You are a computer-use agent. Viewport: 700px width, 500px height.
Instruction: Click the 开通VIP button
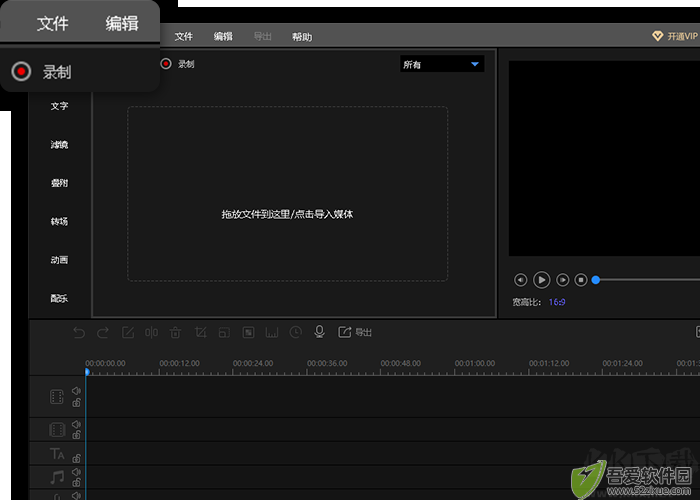tap(675, 36)
